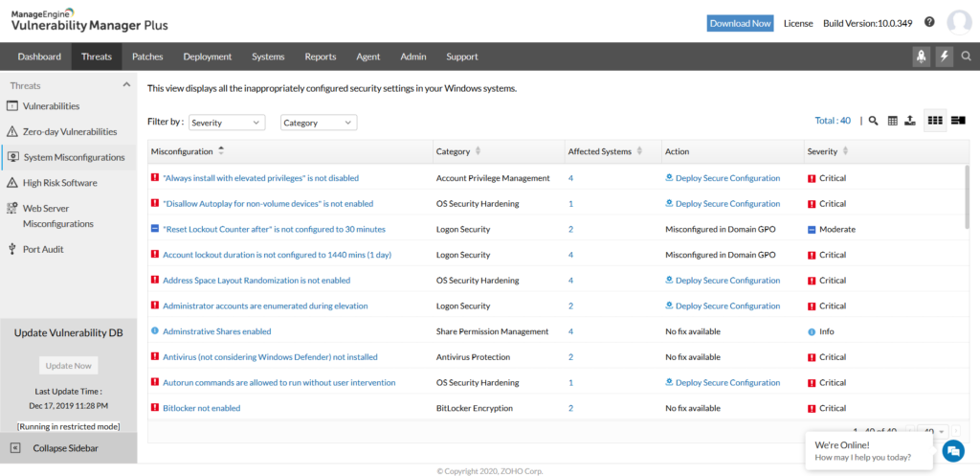Switch to the detailed split view
Screen dimensions: 980x476
(x=958, y=121)
